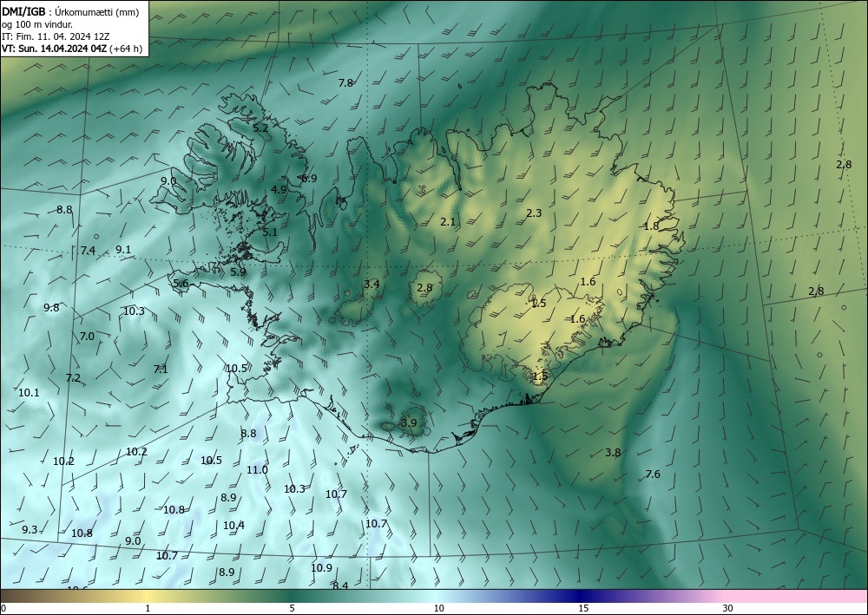Click the '(+64 h)' forecast offset text

coord(126,49)
